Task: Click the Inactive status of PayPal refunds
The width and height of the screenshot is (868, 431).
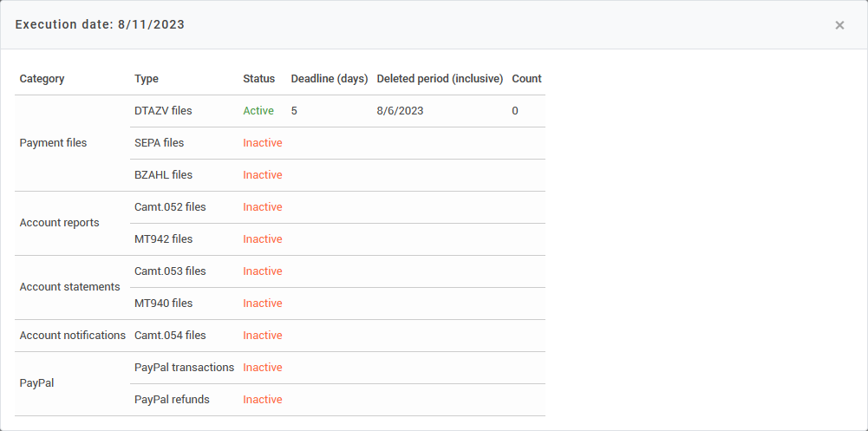Action: point(263,400)
